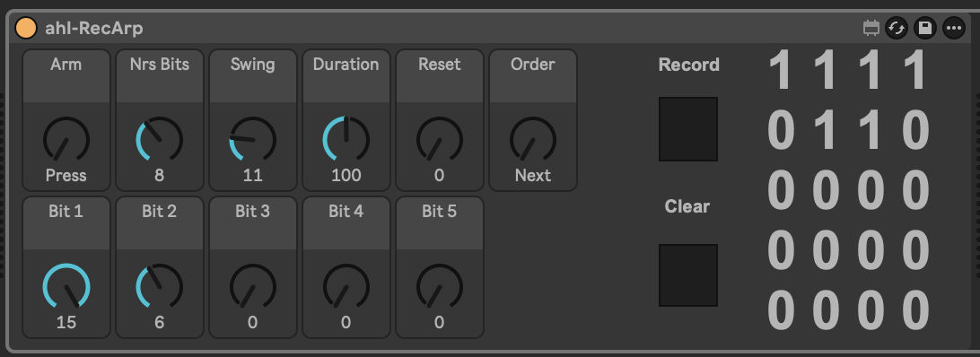Click the device view toggle icon
This screenshot has height=357, width=980.
point(871,28)
